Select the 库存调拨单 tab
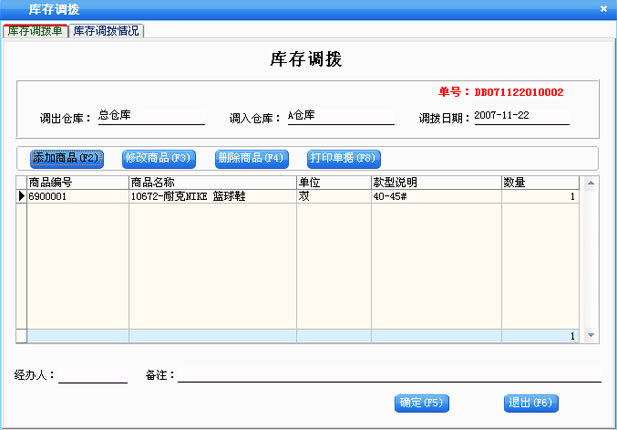The width and height of the screenshot is (617, 430). pos(35,31)
